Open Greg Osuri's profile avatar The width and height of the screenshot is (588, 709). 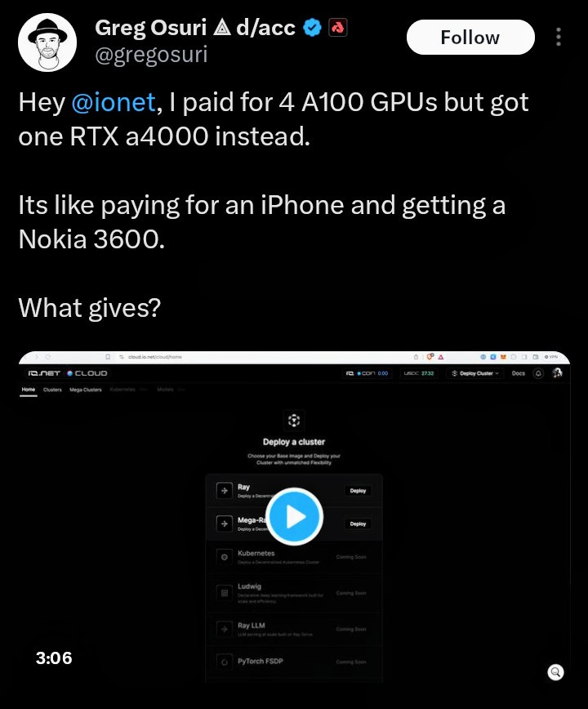click(47, 42)
